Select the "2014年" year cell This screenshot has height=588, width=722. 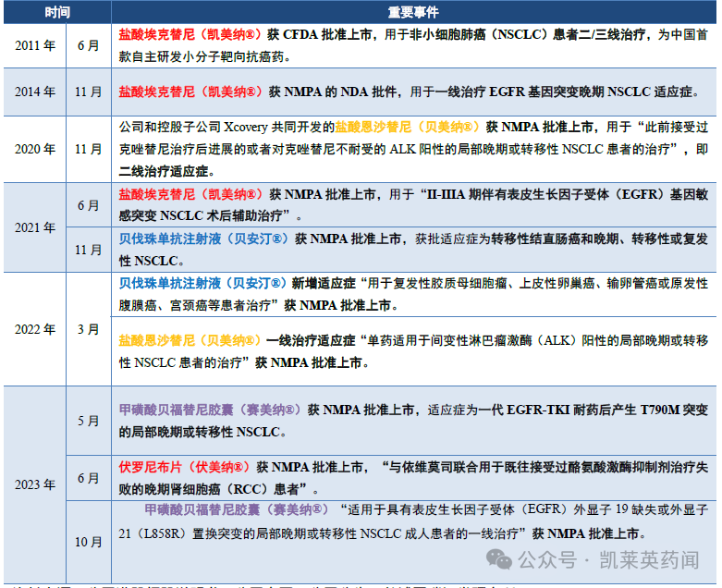coord(35,92)
